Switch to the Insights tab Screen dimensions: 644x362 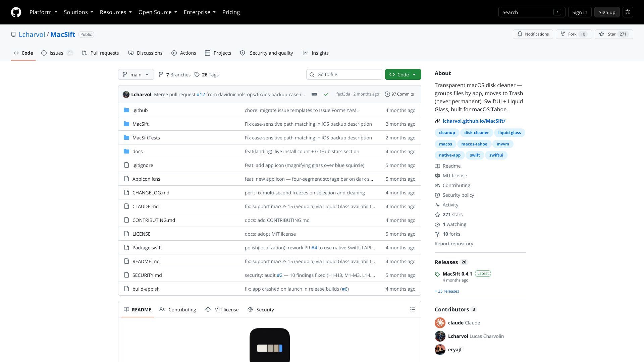pyautogui.click(x=316, y=53)
